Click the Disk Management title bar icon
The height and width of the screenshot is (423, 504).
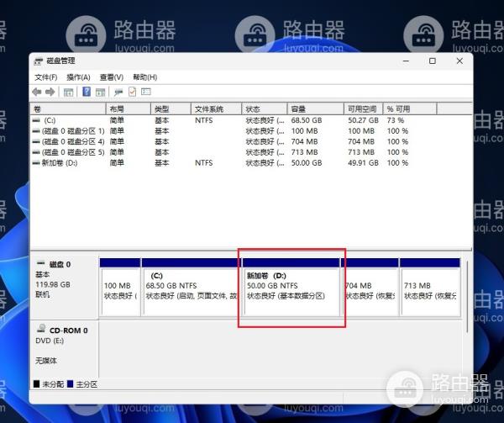[x=39, y=61]
